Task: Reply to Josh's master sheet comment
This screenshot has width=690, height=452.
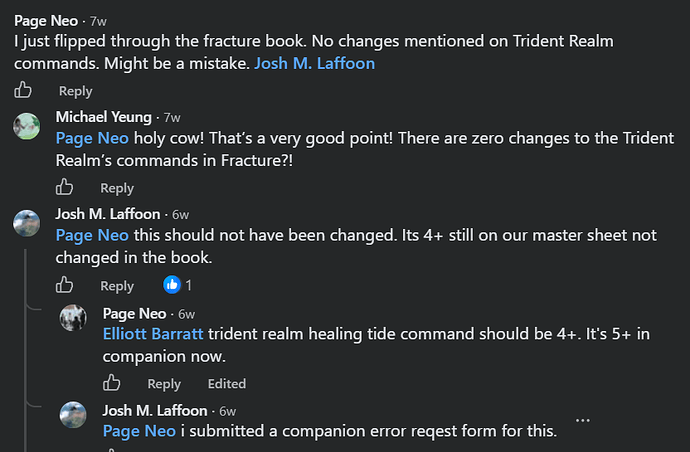Action: [117, 286]
